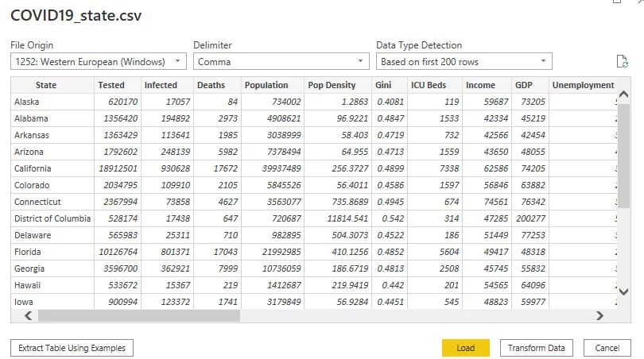This screenshot has width=644, height=359.
Task: Select the California cell in the State column
Action: tap(33, 168)
